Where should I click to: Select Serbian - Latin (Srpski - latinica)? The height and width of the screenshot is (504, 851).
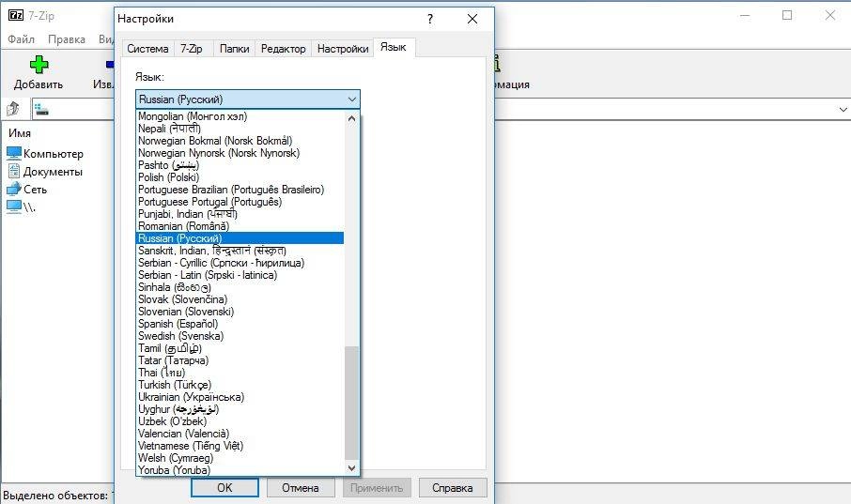point(240,275)
